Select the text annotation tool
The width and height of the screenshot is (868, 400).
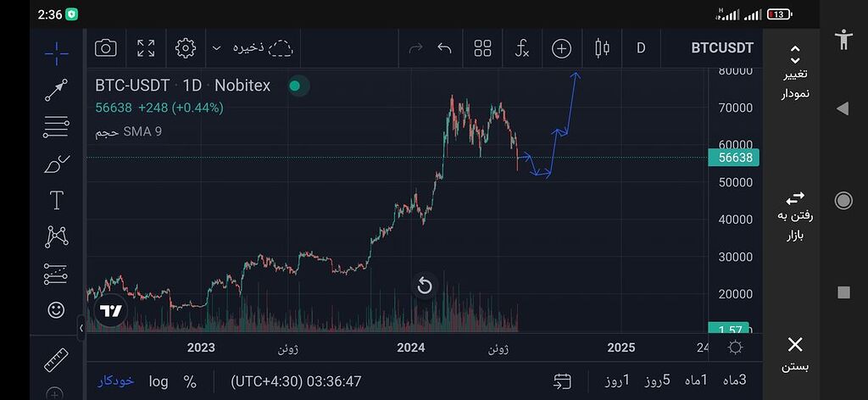pyautogui.click(x=56, y=201)
